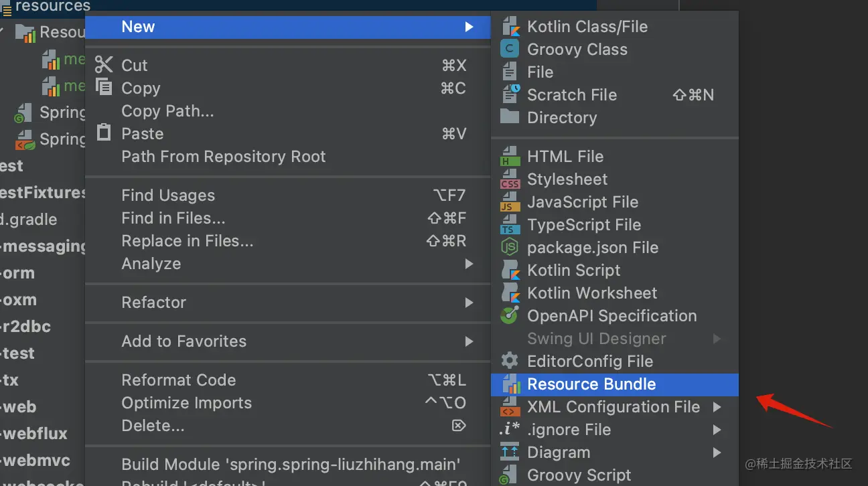Click the Paste clipboard icon
868x486 pixels.
point(104,133)
